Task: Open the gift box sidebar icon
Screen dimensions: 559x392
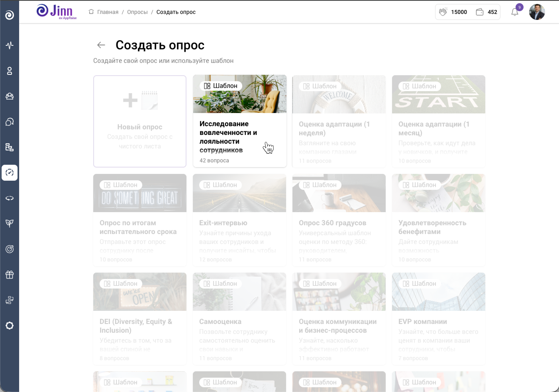Action: (x=10, y=275)
